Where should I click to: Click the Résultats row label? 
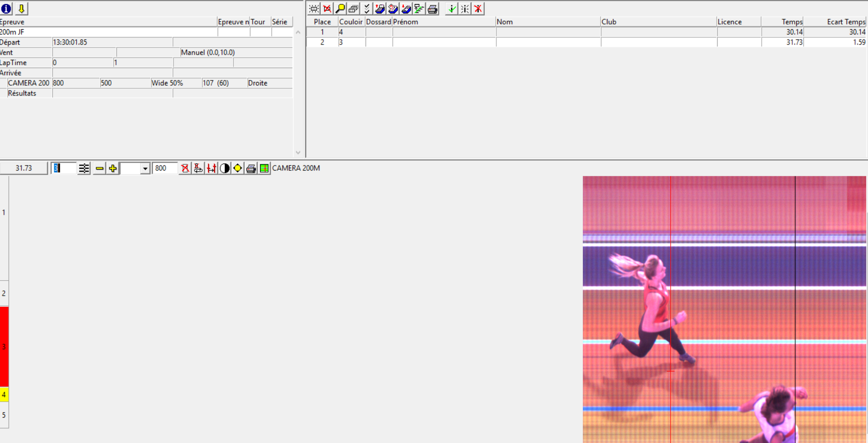[x=22, y=93]
